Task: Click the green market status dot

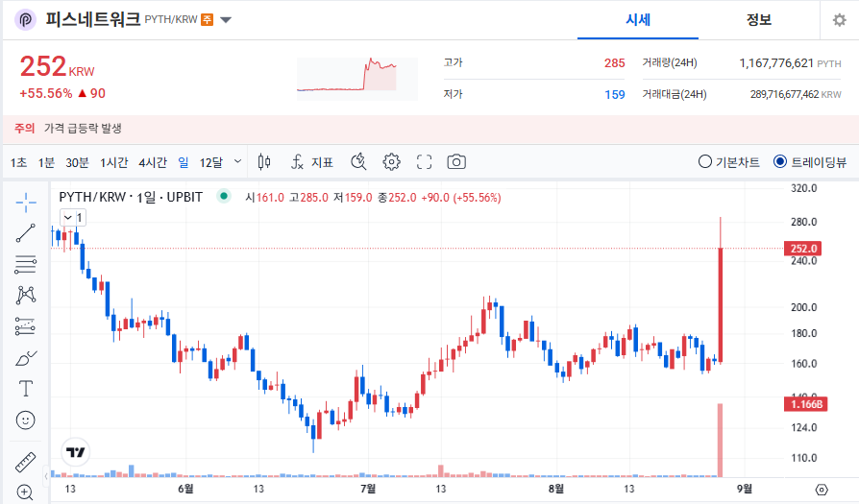Action: [224, 196]
